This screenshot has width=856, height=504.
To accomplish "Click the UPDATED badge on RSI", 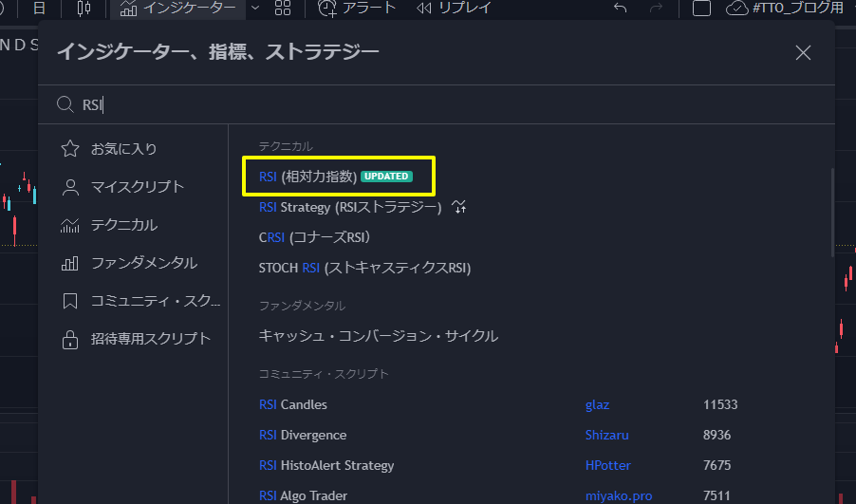I will pos(386,177).
